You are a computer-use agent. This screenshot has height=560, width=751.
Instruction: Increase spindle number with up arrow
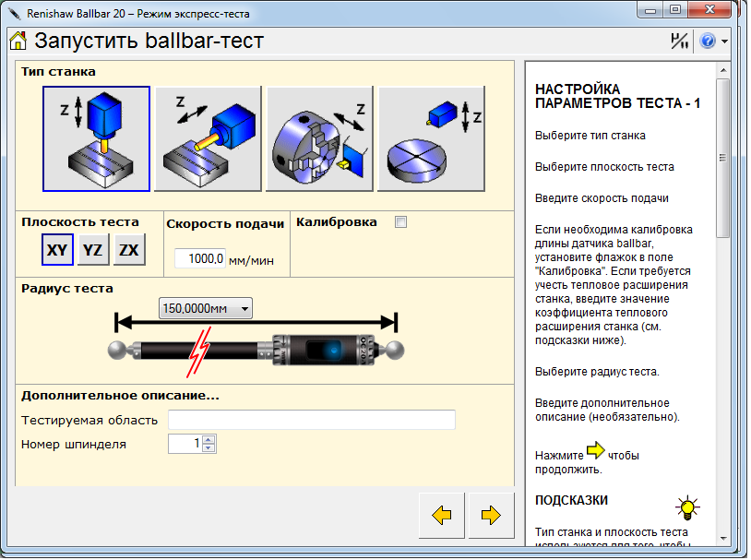[x=209, y=440]
